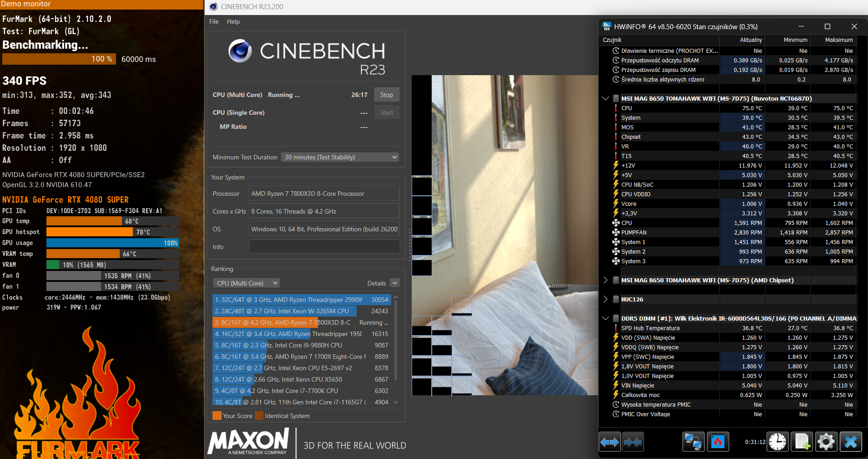Click clock icon beside Przepustowość odczytu DRAM
Image resolution: width=868 pixels, height=459 pixels.
616,60
